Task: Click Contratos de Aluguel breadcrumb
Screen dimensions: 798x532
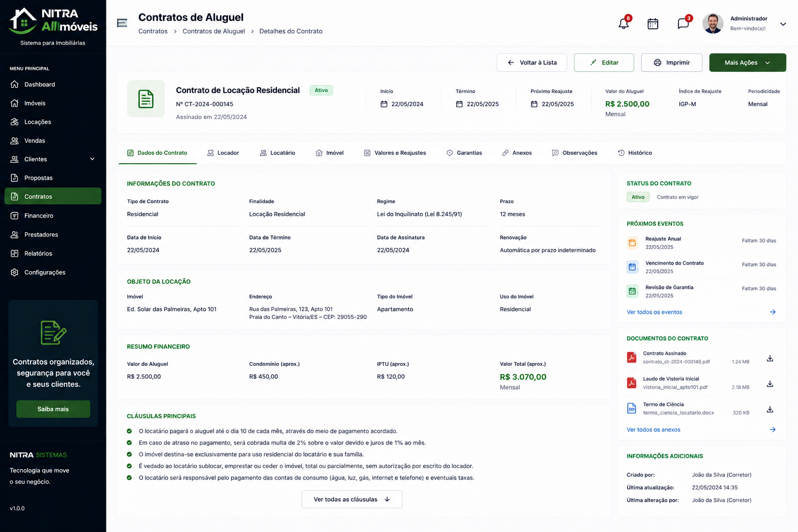Action: coord(214,31)
